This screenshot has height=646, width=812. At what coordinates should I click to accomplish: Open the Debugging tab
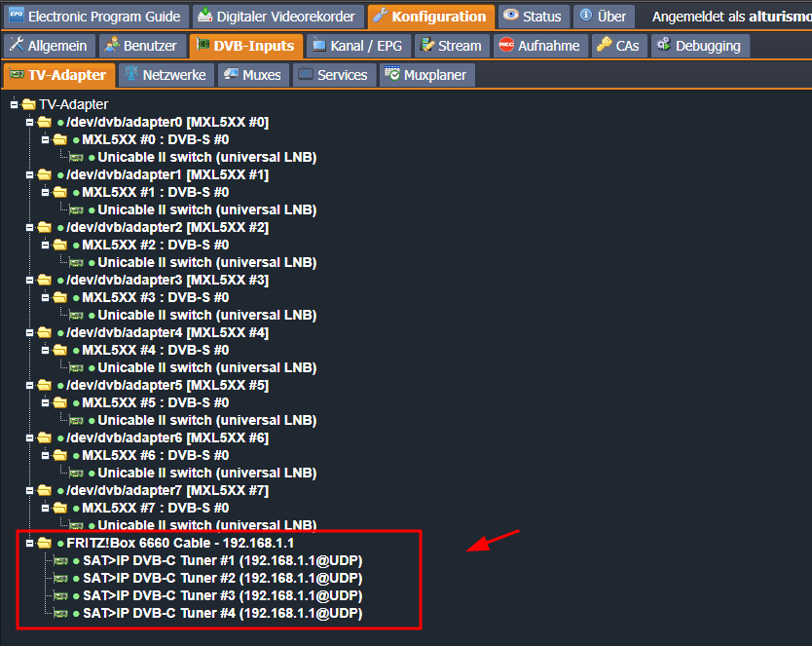click(700, 46)
